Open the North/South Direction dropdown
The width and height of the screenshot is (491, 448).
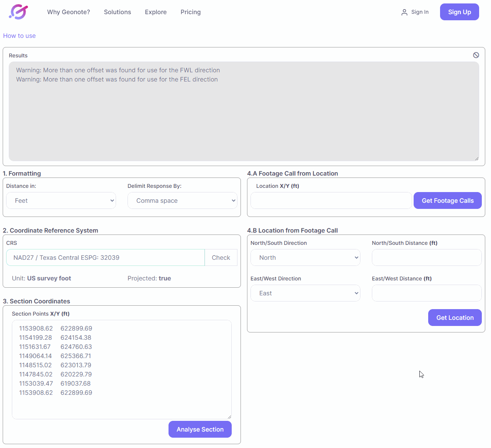pyautogui.click(x=305, y=257)
